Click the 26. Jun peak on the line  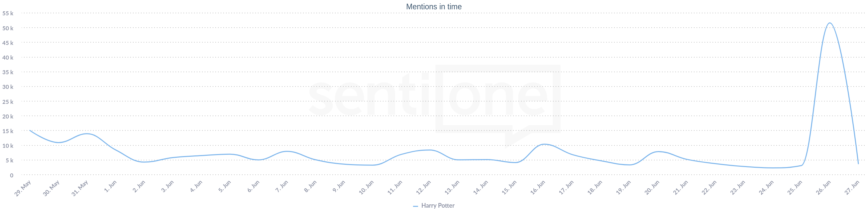pos(829,23)
